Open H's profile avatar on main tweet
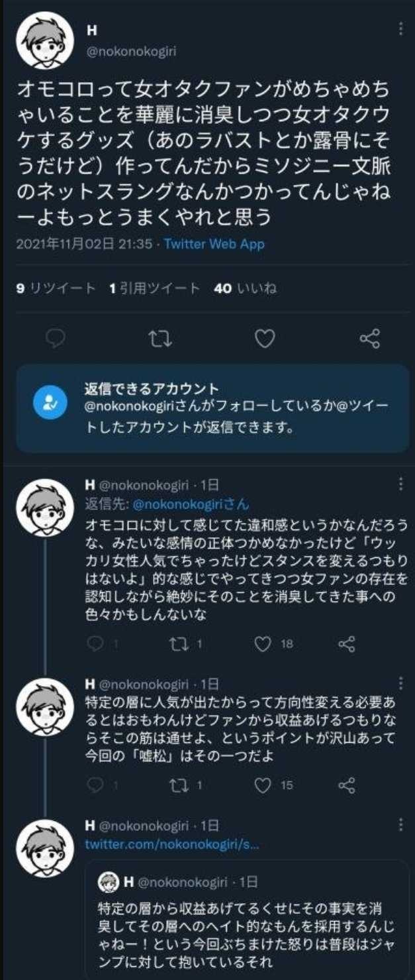 [x=45, y=40]
